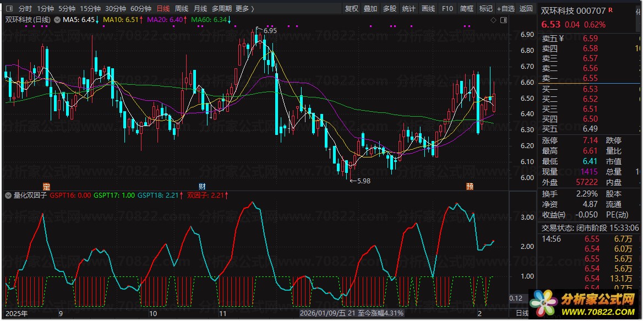Click the diamond icon at chart top-right
Image resolution: width=644 pixels, height=321 pixels.
tap(494, 20)
